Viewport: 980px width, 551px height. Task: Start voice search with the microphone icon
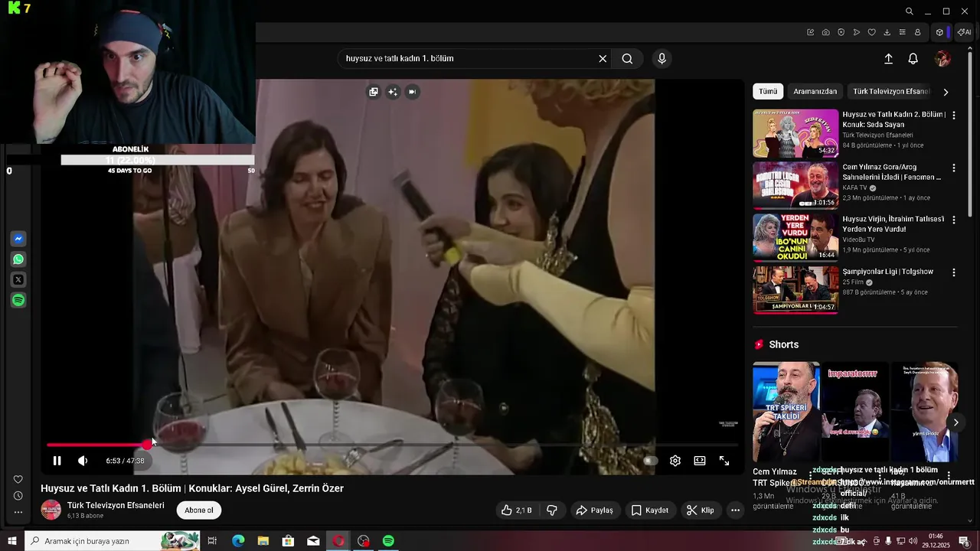click(x=662, y=58)
